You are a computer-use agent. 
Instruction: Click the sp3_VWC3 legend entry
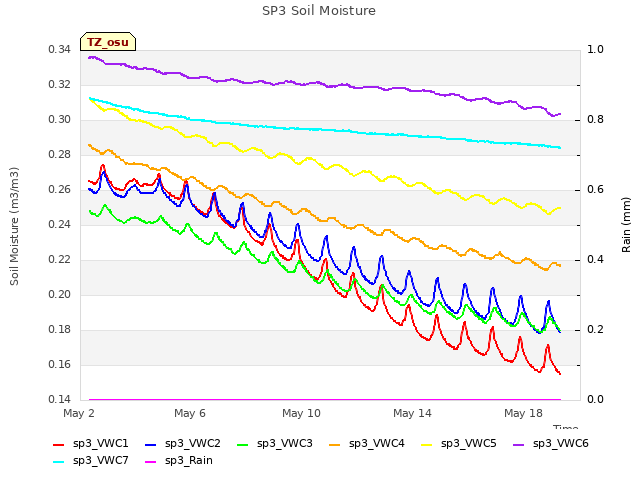point(274,444)
